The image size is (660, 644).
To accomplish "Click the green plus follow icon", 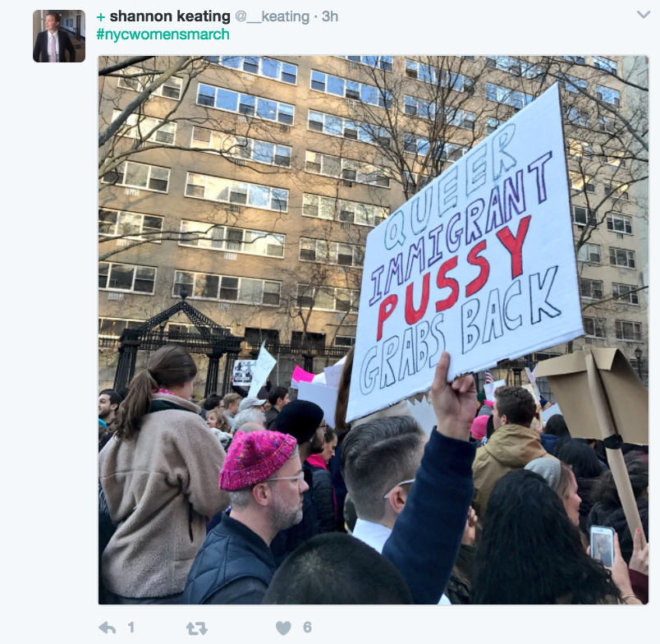I will [x=101, y=17].
